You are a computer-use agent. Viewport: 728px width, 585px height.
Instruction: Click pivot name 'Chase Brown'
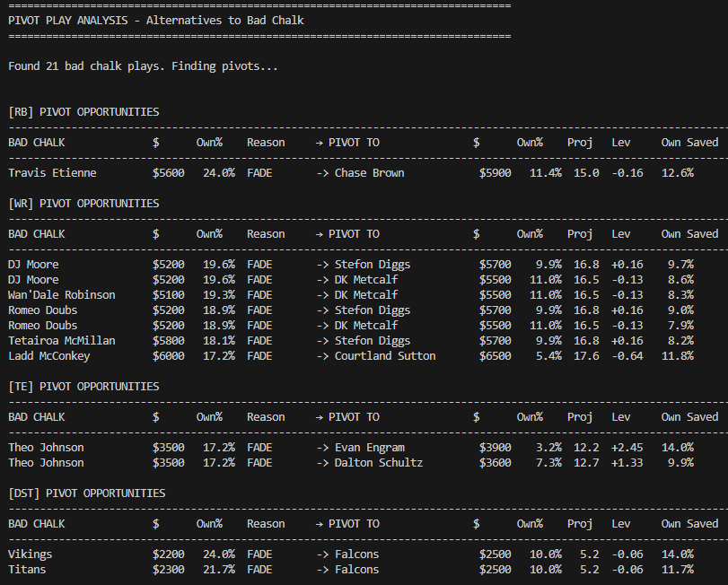click(370, 173)
